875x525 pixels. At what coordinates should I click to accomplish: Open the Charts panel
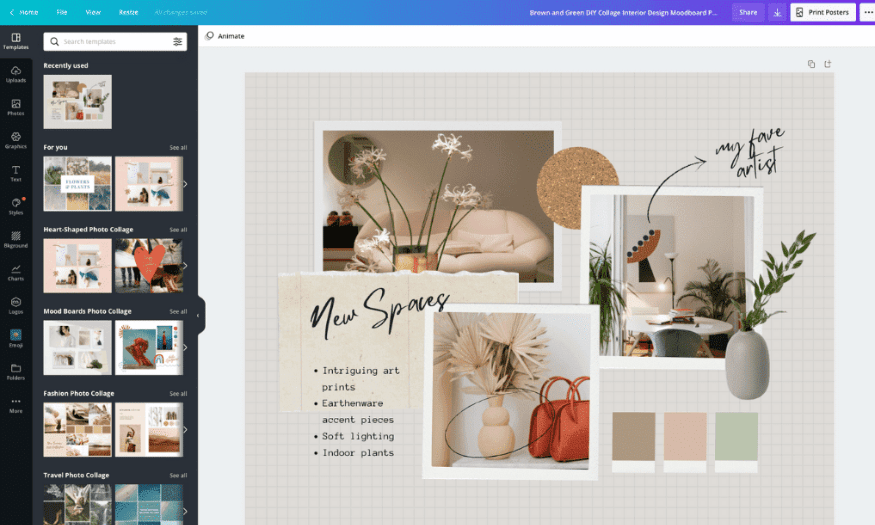(x=16, y=272)
